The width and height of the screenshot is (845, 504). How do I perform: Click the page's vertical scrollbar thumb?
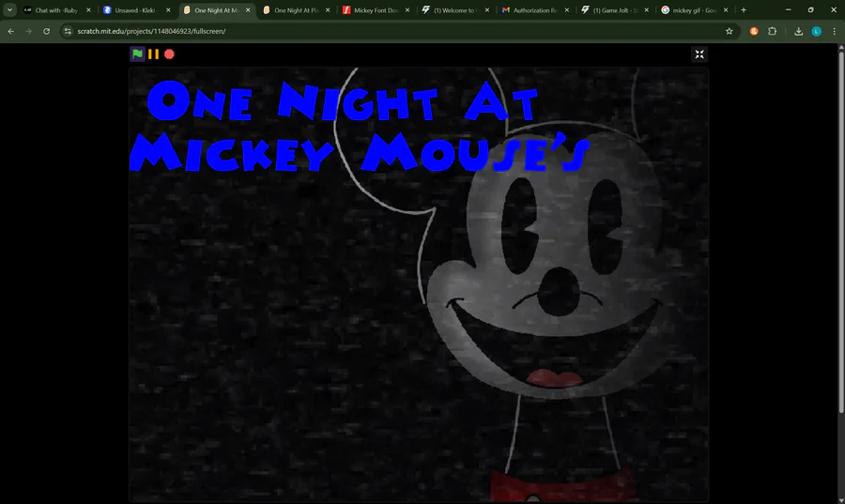[x=841, y=232]
